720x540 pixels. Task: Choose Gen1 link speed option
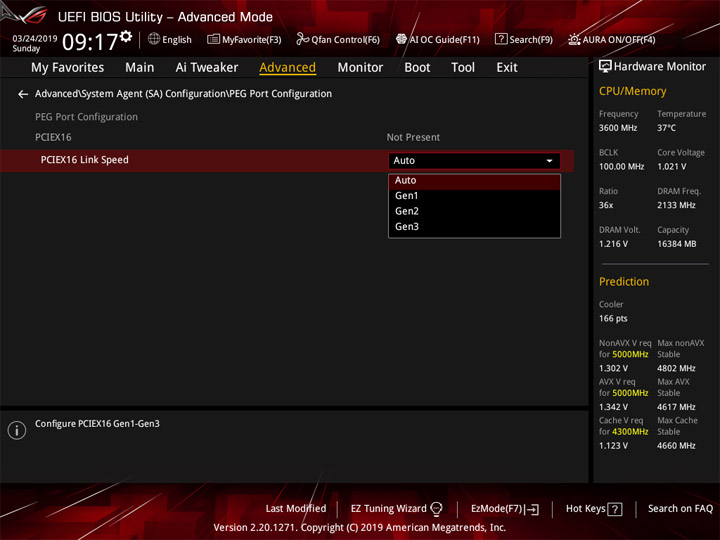(x=474, y=196)
